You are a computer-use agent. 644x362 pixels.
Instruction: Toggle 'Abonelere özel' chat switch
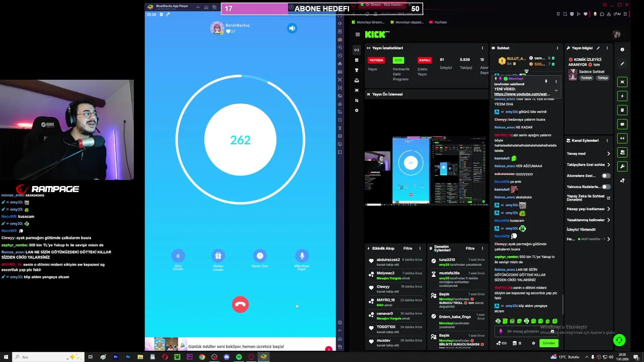coord(606,175)
